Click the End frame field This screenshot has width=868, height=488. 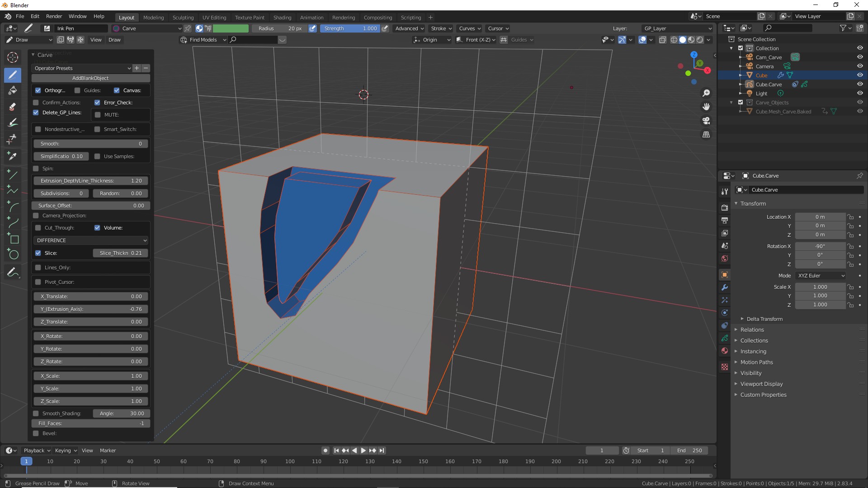click(689, 450)
